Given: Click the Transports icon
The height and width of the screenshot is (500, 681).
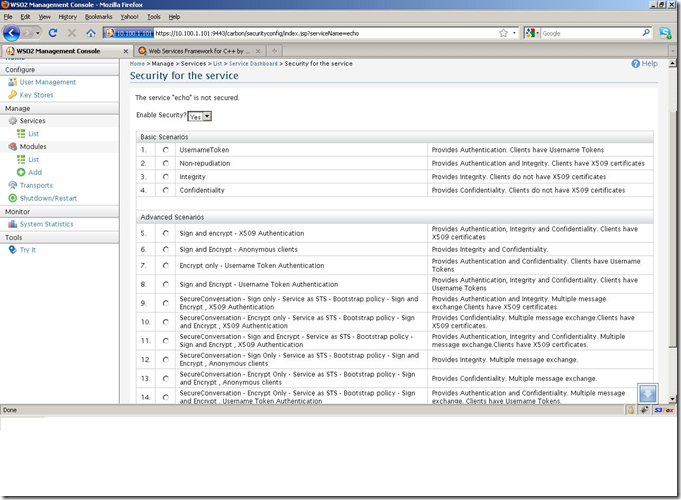Looking at the screenshot, I should 13,185.
